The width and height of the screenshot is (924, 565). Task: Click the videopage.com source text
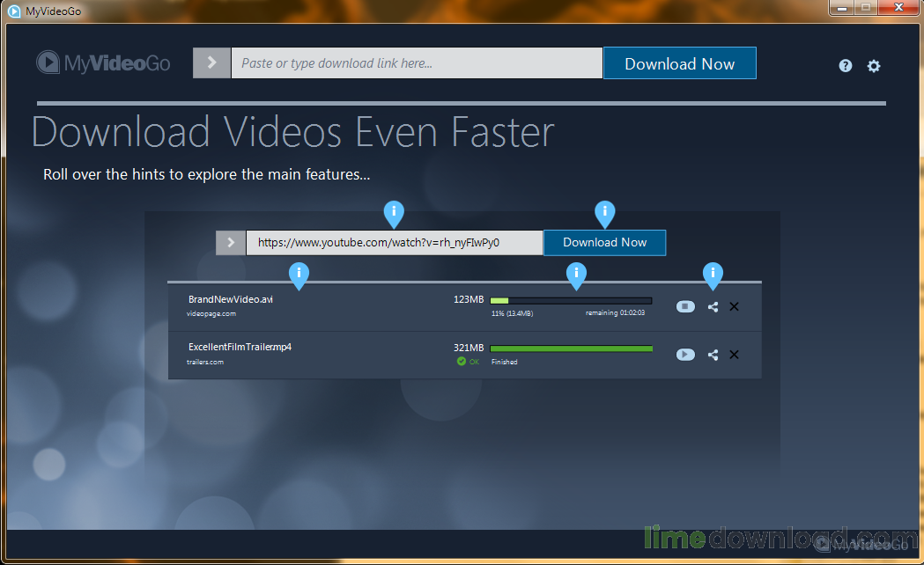click(211, 313)
